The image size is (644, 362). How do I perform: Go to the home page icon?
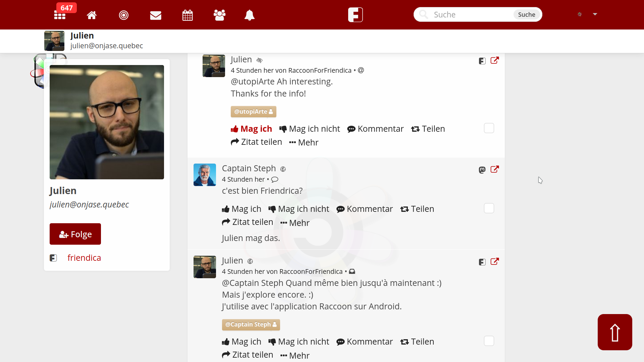tap(92, 15)
